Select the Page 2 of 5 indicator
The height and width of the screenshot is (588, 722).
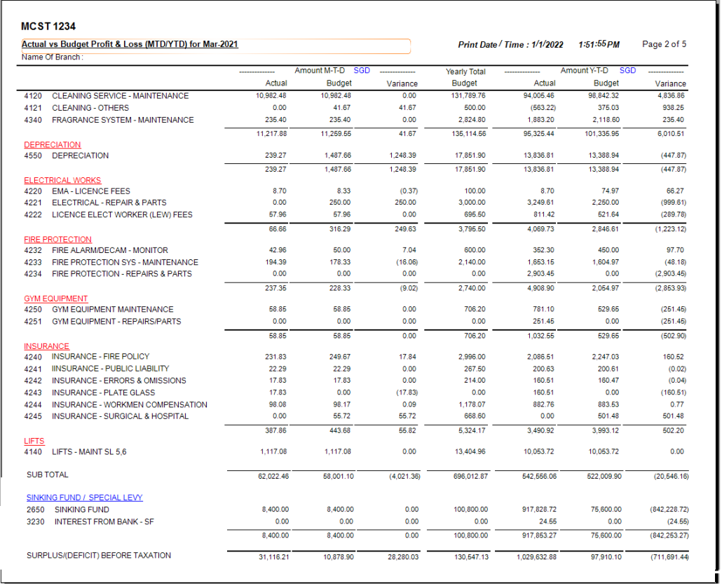point(664,44)
